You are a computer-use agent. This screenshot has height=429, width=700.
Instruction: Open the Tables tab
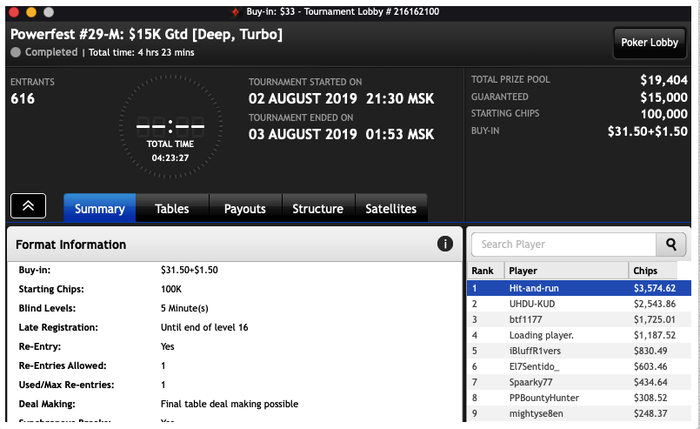(172, 208)
